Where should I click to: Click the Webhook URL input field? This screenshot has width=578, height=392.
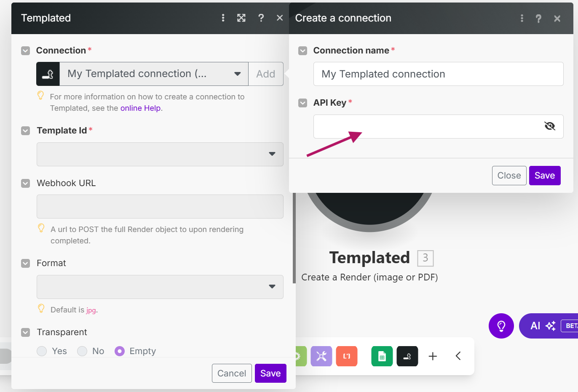[x=160, y=206]
